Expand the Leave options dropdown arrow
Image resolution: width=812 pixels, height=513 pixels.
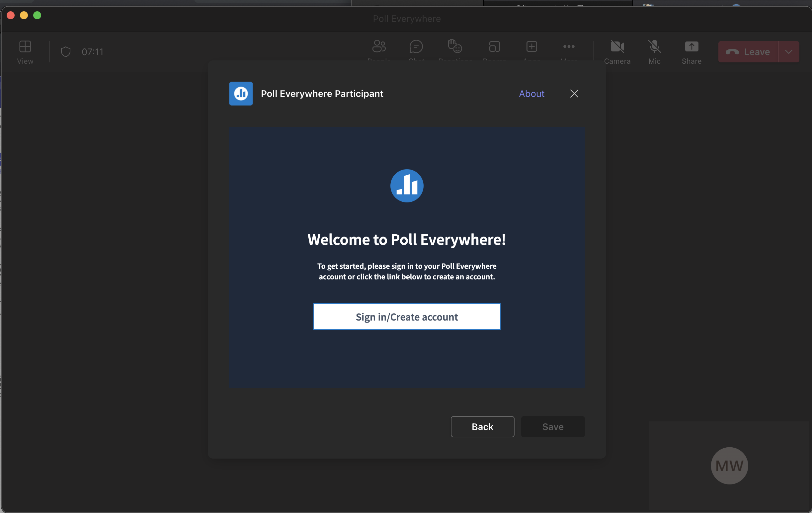pos(789,51)
